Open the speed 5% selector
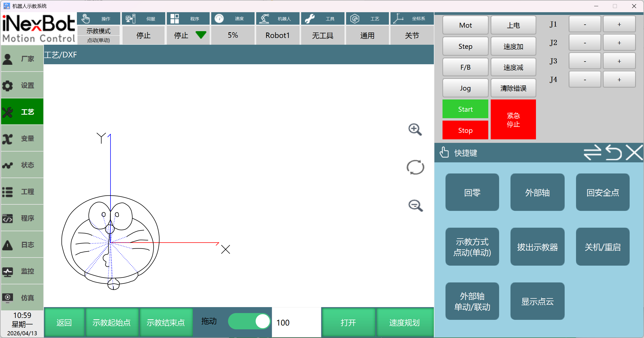Viewport: 644px width, 338px height. pyautogui.click(x=233, y=35)
